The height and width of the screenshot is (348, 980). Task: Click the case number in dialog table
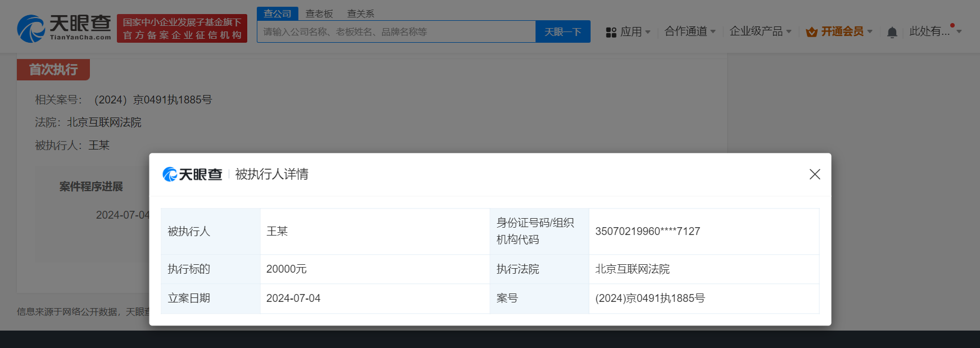pyautogui.click(x=650, y=299)
